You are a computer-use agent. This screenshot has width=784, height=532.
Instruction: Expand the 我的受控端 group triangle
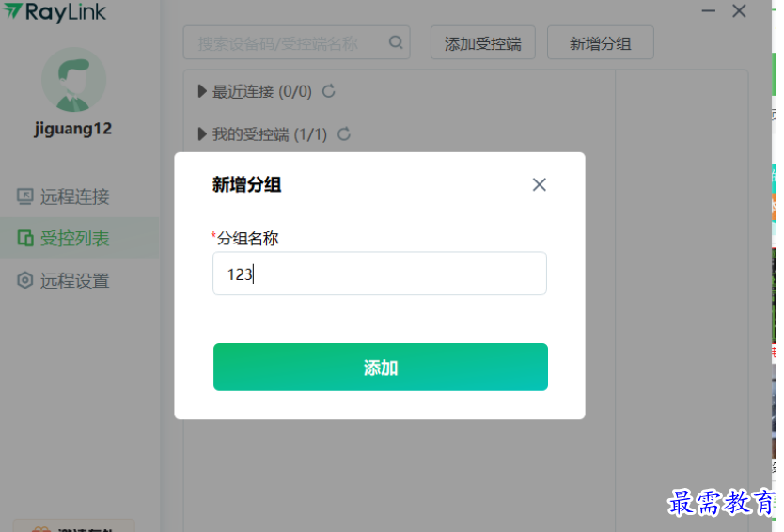point(202,134)
